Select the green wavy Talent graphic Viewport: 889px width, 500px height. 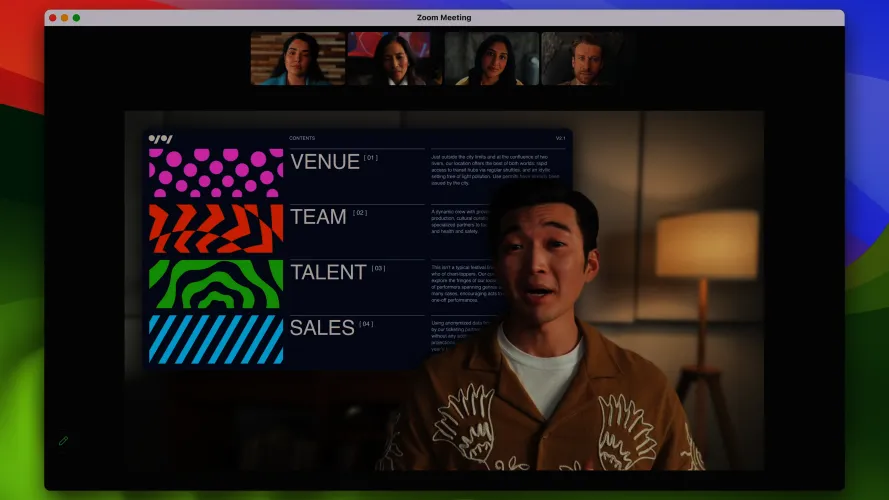(x=216, y=284)
